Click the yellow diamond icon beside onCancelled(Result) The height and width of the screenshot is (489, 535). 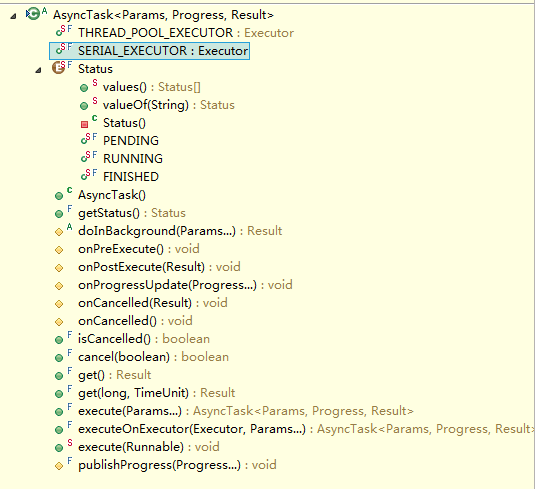click(x=59, y=304)
